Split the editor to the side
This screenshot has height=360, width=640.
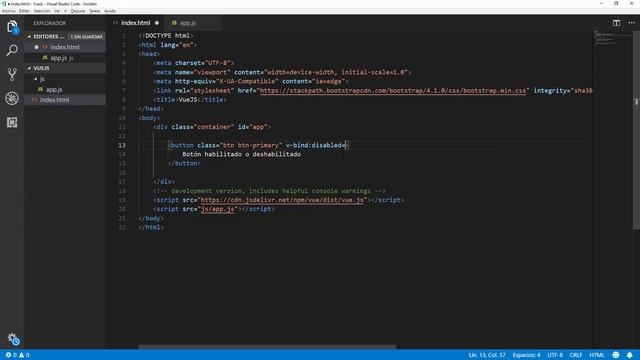[616, 23]
